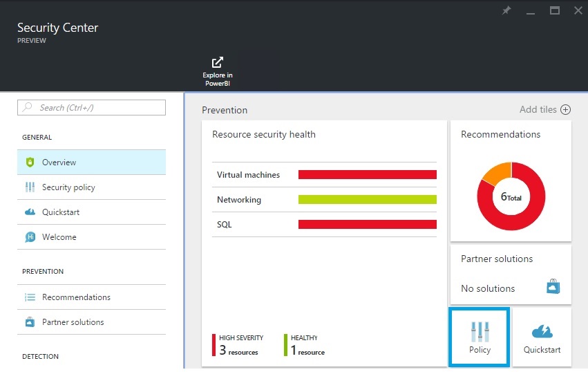Pin the Security Center blade

506,11
